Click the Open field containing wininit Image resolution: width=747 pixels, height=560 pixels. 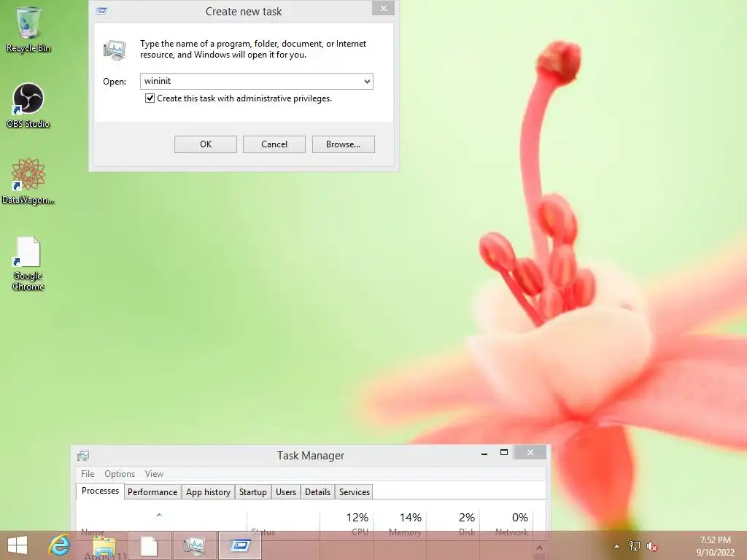[256, 82]
